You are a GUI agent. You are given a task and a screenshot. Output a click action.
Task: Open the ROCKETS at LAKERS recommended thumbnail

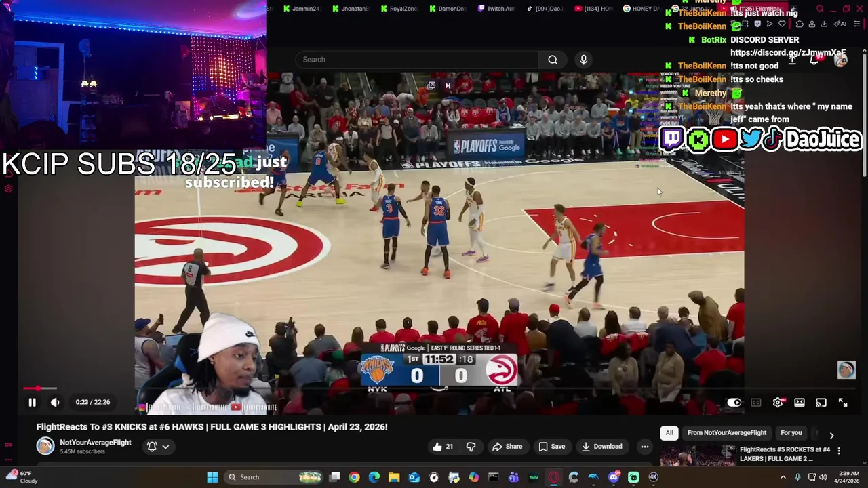coord(698,456)
